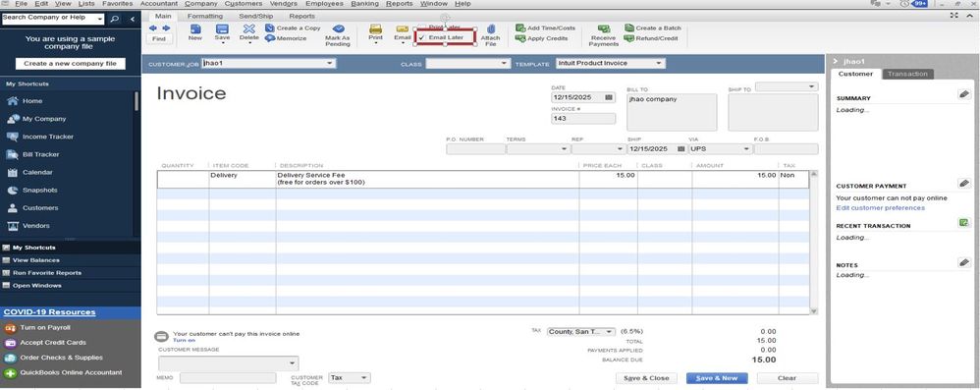Image resolution: width=980 pixels, height=390 pixels.
Task: Click the Email envelope icon
Action: [402, 28]
